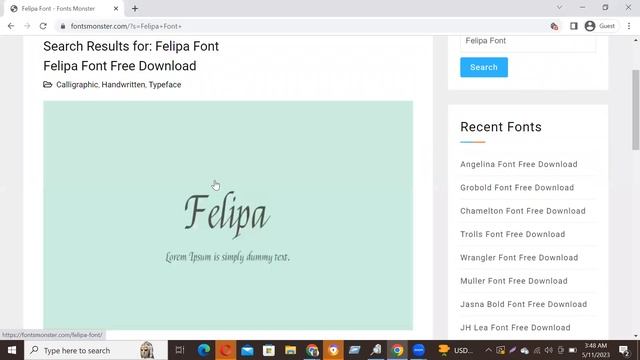Screen dimensions: 640x360
Task: Switch to active Chrome taskbar icon
Action: tap(398, 350)
